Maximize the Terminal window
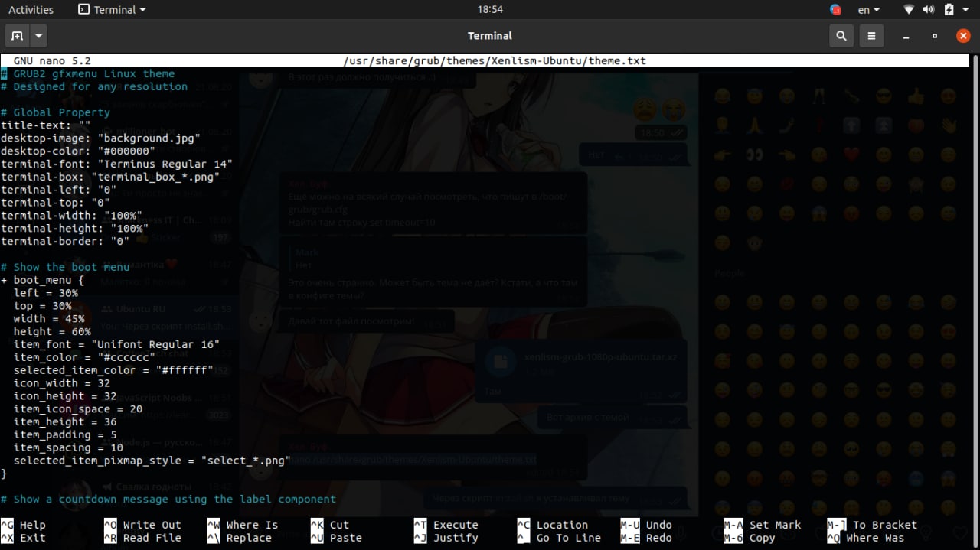 pyautogui.click(x=935, y=36)
